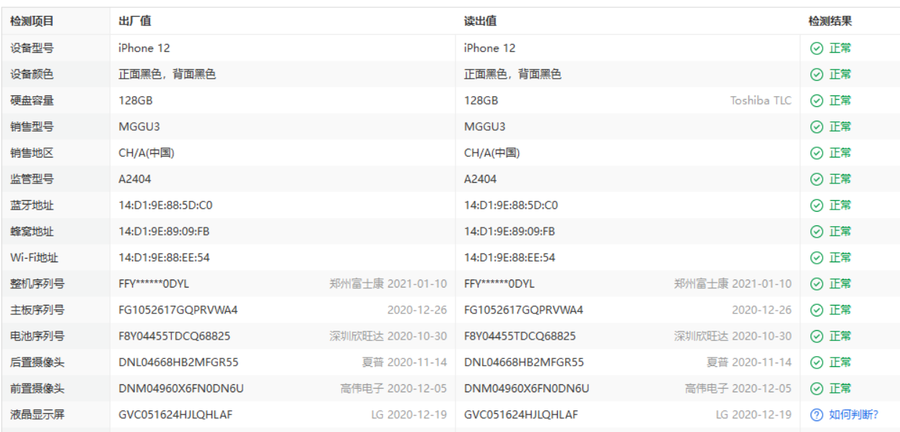The height and width of the screenshot is (432, 900).
Task: Click the 出厂值 column header
Action: point(135,22)
